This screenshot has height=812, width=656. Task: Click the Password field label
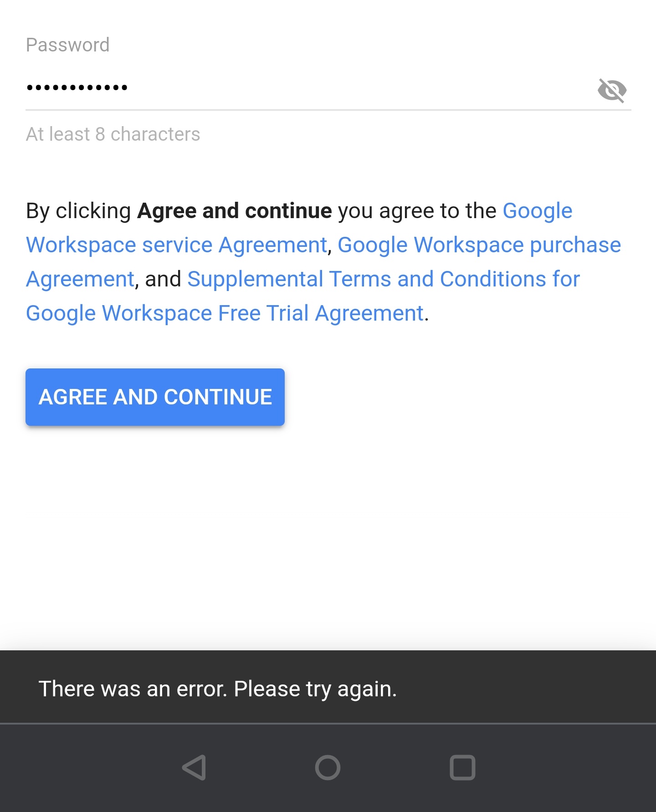point(67,45)
